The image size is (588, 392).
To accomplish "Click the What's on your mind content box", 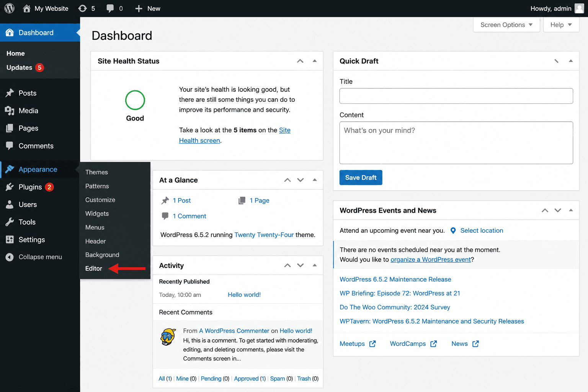I will pyautogui.click(x=456, y=143).
